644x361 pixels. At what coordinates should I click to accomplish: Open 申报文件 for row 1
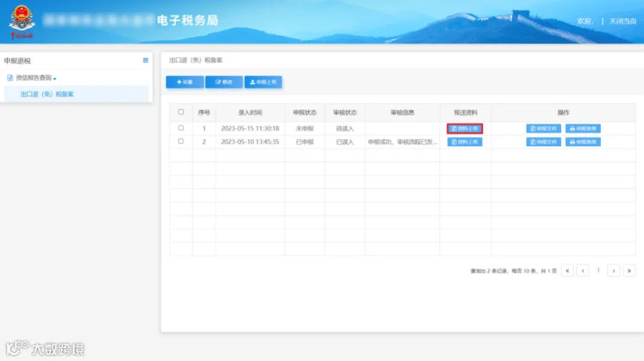[x=543, y=128]
